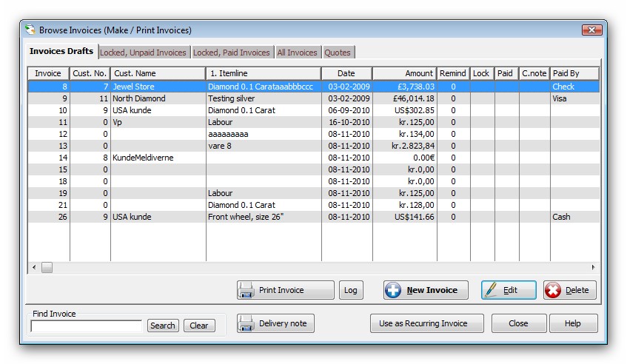Select the US$141.66 amount cell
This screenshot has width=627, height=364.
(404, 217)
